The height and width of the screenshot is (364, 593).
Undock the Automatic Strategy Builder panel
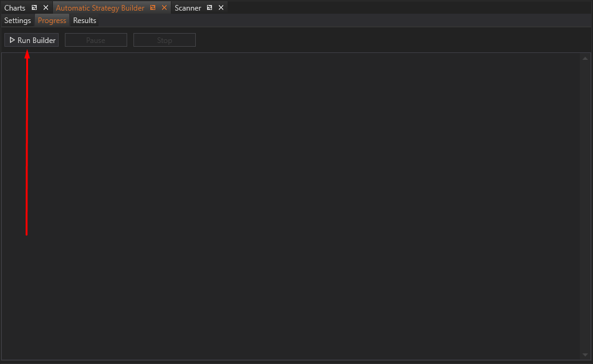153,8
